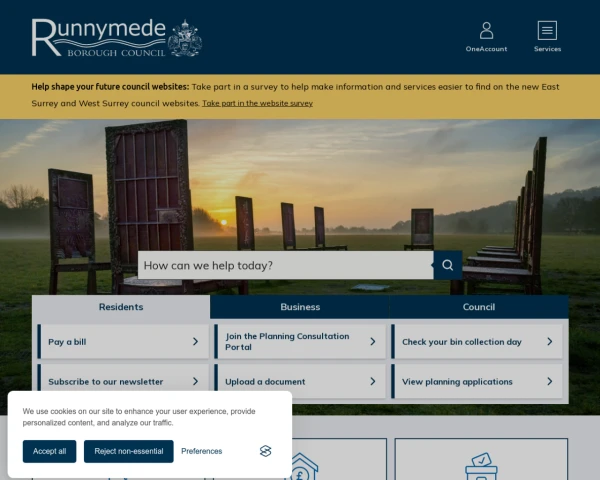Click the chevron on Subscribe to our newsletter
The height and width of the screenshot is (480, 600).
(196, 381)
